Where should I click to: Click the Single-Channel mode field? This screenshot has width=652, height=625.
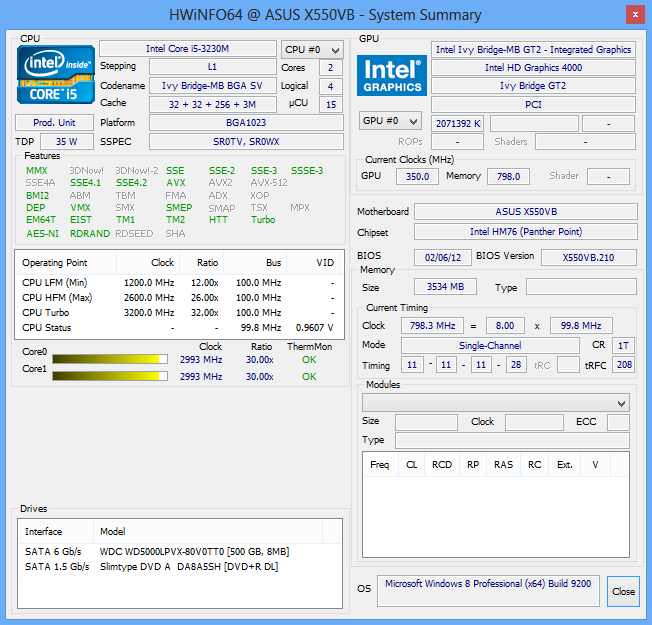(490, 345)
